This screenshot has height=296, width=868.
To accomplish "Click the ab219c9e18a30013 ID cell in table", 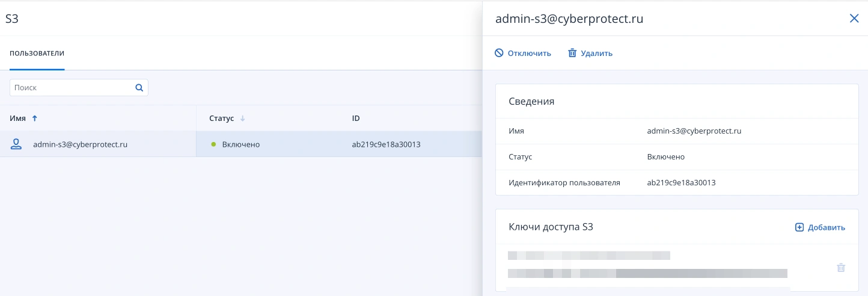I will tap(387, 144).
